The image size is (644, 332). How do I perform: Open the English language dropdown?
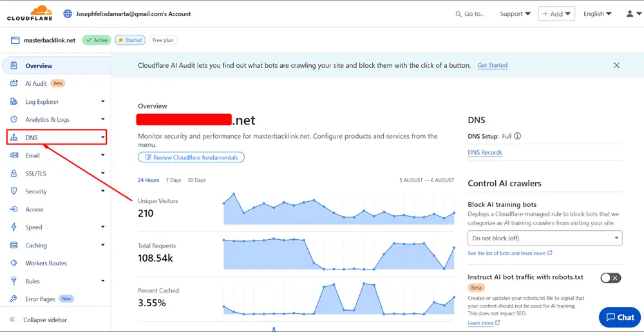click(597, 14)
